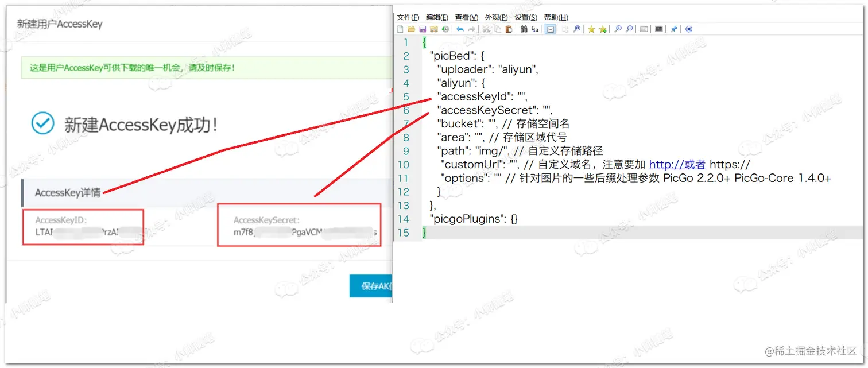Save file using purple floppy icon
The image size is (868, 368).
coord(423,29)
